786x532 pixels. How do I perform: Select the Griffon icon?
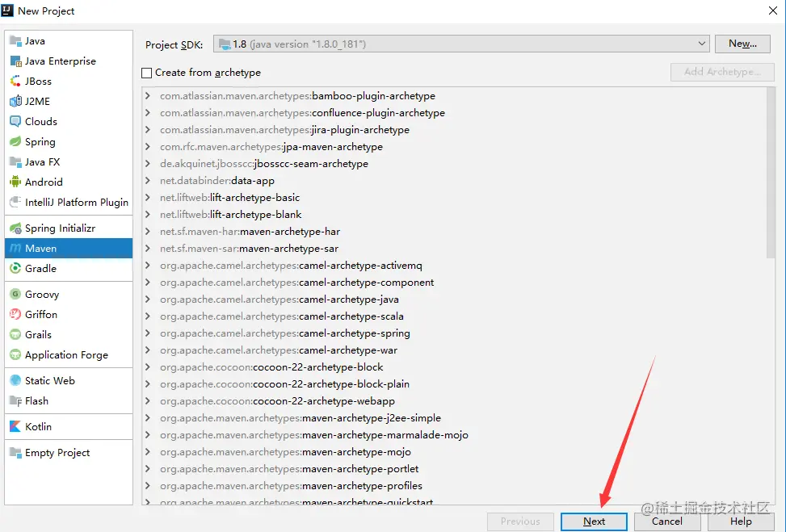click(x=15, y=315)
